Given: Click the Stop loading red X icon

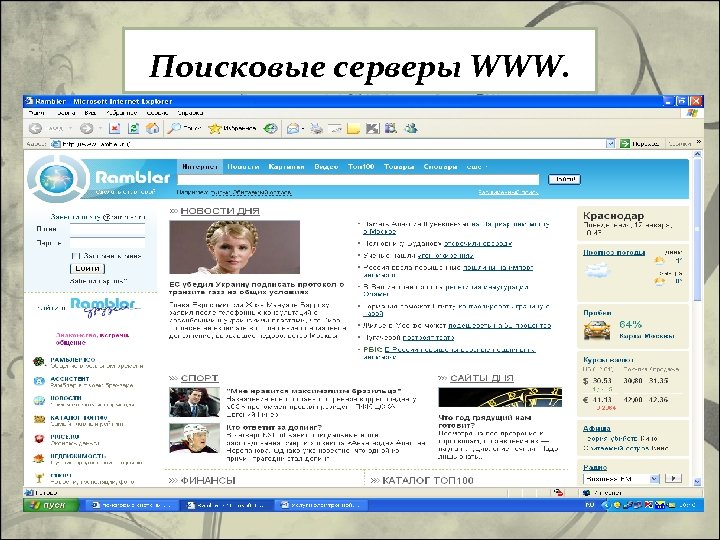Looking at the screenshot, I should 114,129.
